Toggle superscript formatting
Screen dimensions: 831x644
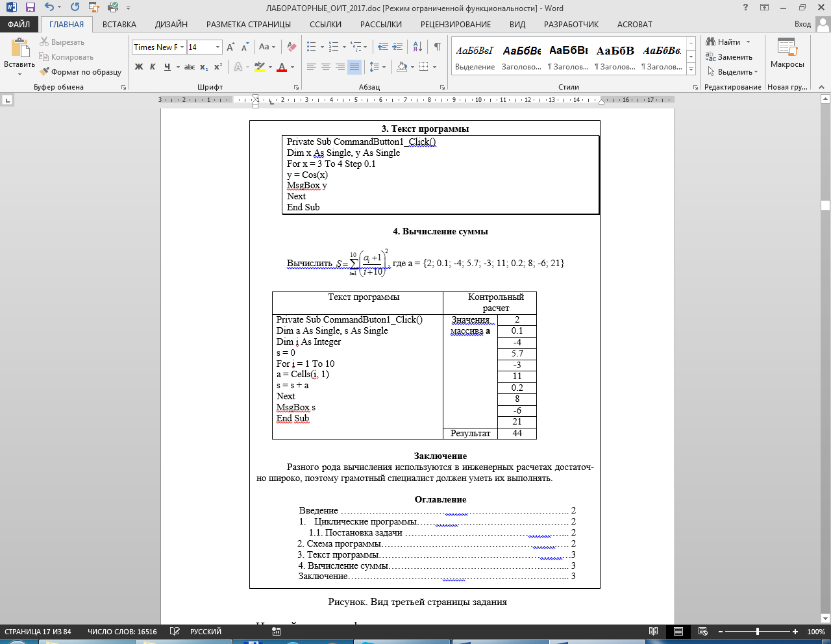pos(218,67)
